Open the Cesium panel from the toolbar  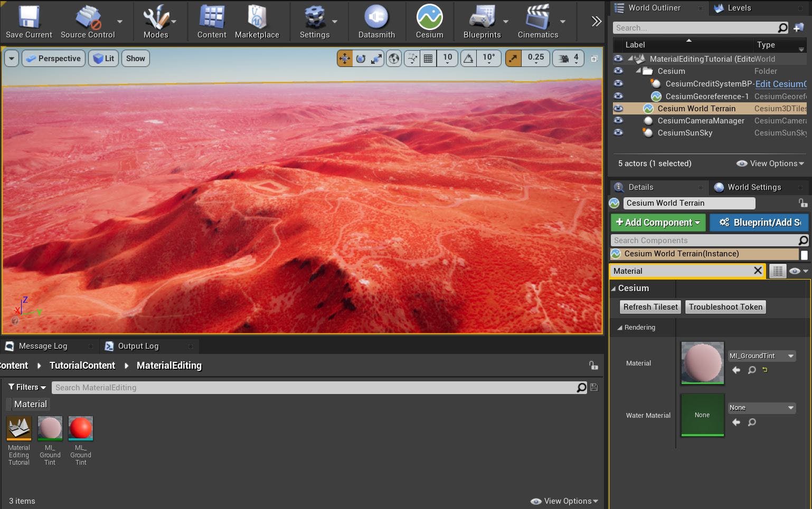pos(429,21)
